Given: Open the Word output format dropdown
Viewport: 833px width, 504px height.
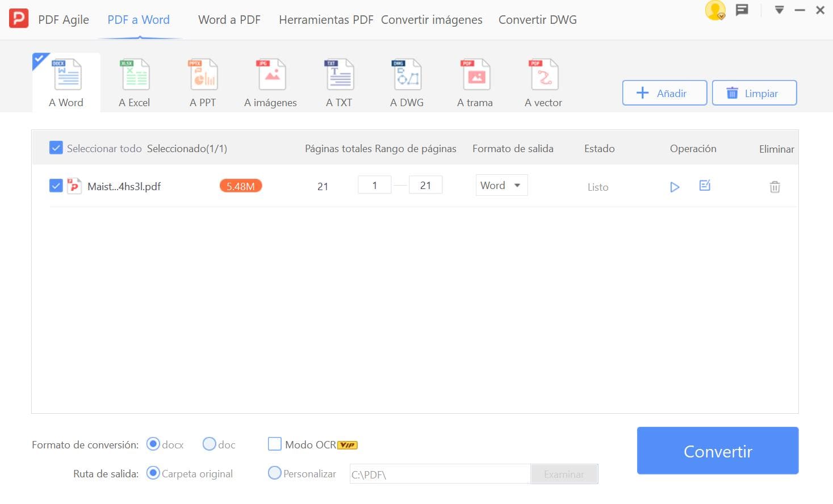Looking at the screenshot, I should coord(501,186).
